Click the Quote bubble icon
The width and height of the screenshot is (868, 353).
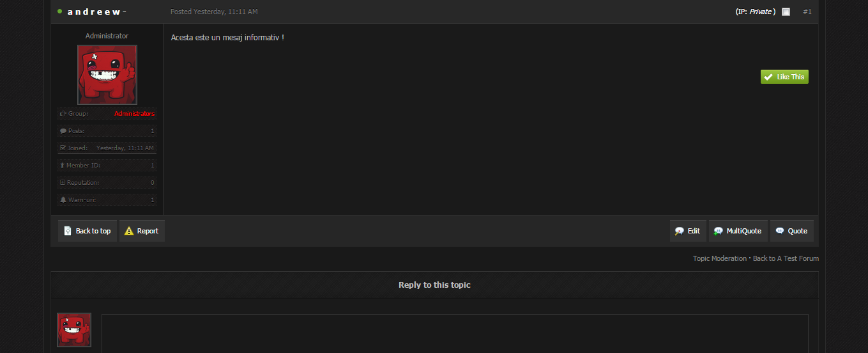coord(780,231)
